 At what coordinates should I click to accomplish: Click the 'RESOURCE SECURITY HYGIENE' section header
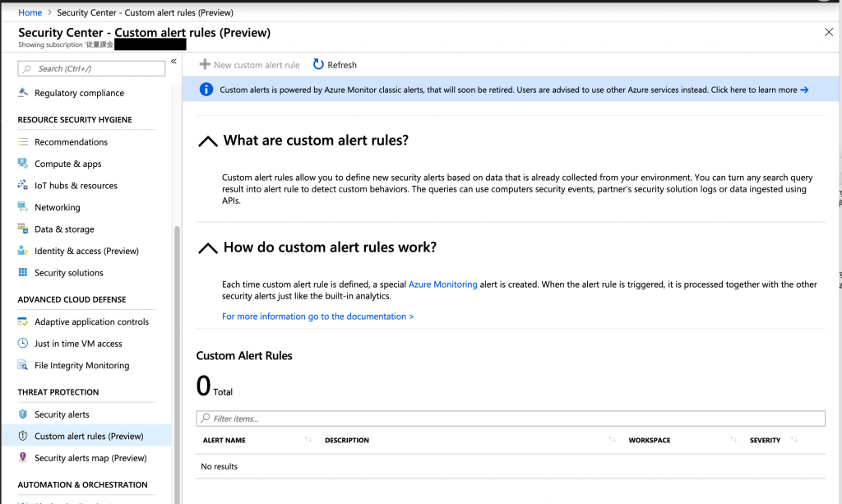coord(75,120)
